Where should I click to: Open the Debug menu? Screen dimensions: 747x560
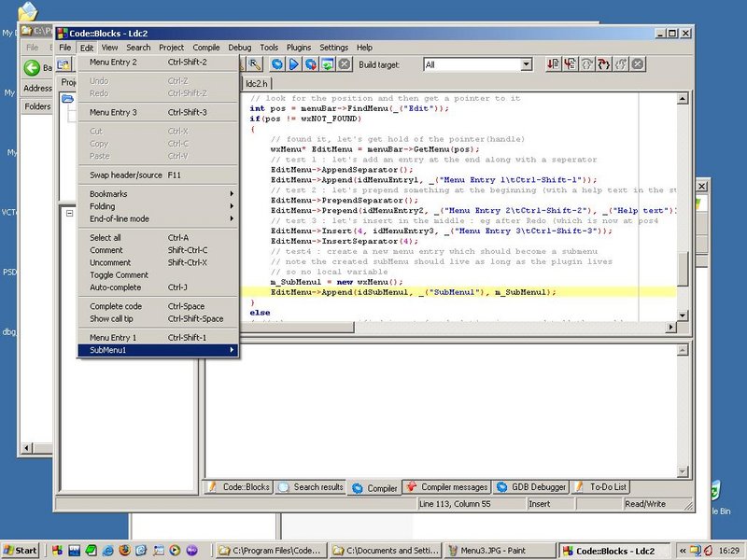point(240,48)
